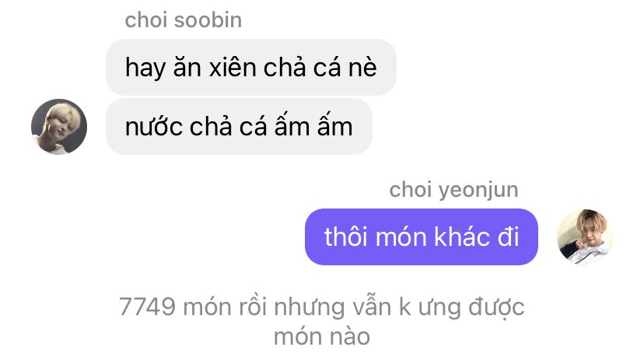Click 'món nào' on the caption's last line

[x=322, y=337]
